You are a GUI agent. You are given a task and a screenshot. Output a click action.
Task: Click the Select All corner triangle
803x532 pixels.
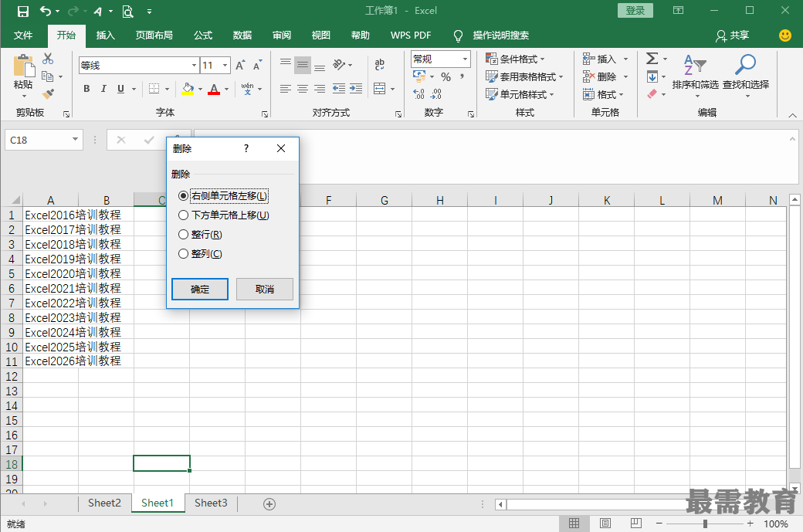15,200
